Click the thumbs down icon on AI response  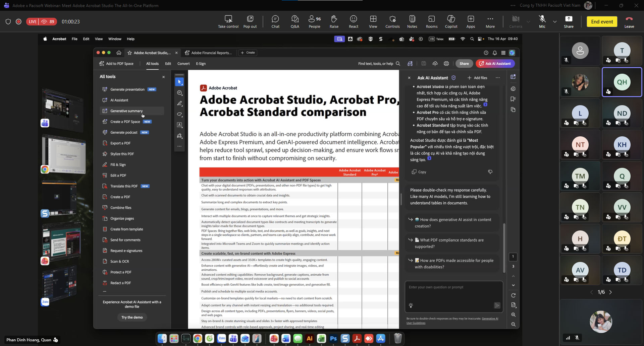pos(490,172)
